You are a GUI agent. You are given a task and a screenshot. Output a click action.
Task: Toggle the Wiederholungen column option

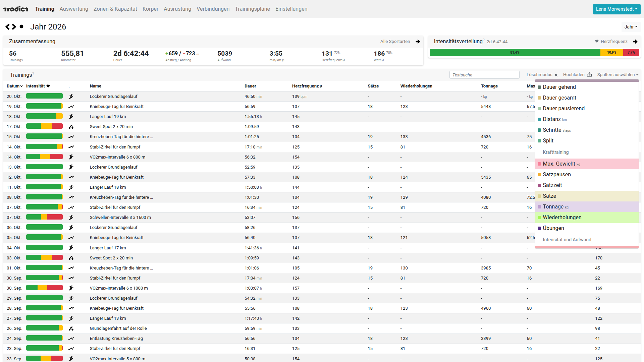pyautogui.click(x=587, y=218)
